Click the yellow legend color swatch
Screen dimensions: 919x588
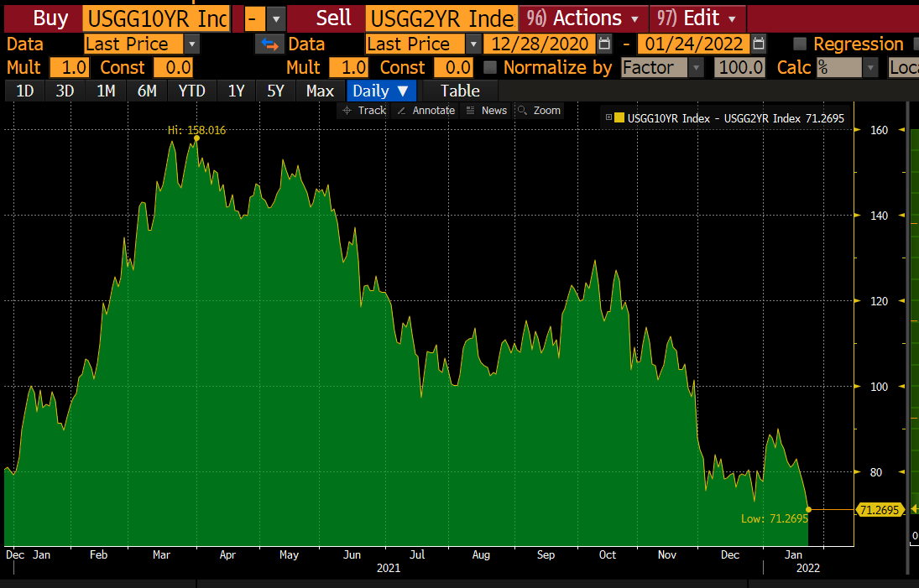pyautogui.click(x=619, y=117)
